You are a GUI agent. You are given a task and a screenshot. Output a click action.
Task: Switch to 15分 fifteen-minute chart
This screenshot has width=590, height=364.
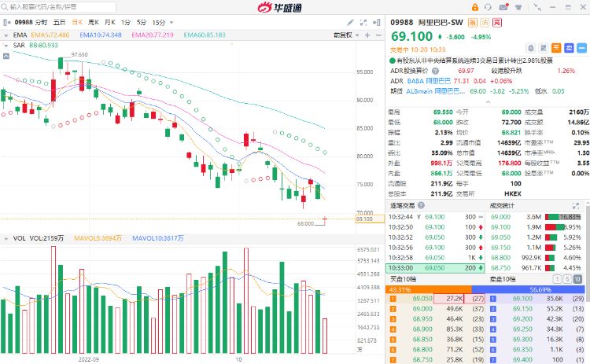[159, 23]
